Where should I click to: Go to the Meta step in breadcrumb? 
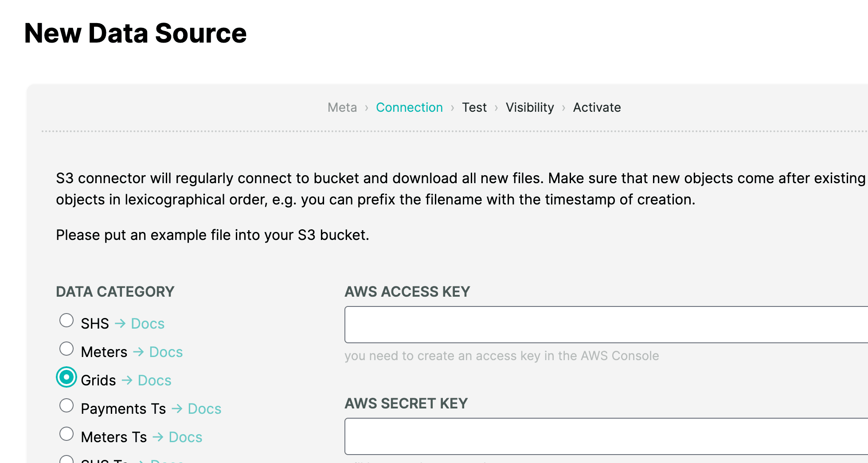pyautogui.click(x=342, y=107)
